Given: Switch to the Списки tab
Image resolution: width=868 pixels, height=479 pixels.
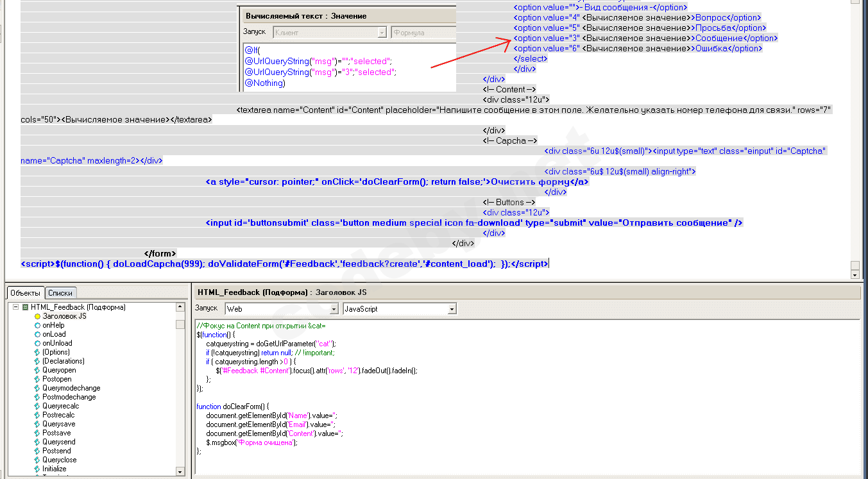Looking at the screenshot, I should 60,292.
